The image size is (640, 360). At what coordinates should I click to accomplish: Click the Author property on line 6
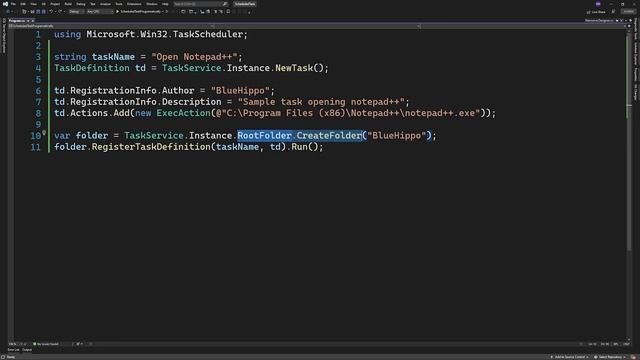178,91
